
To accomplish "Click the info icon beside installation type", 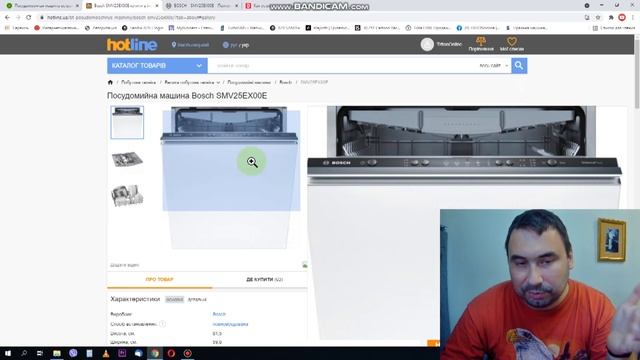I will click(x=162, y=324).
